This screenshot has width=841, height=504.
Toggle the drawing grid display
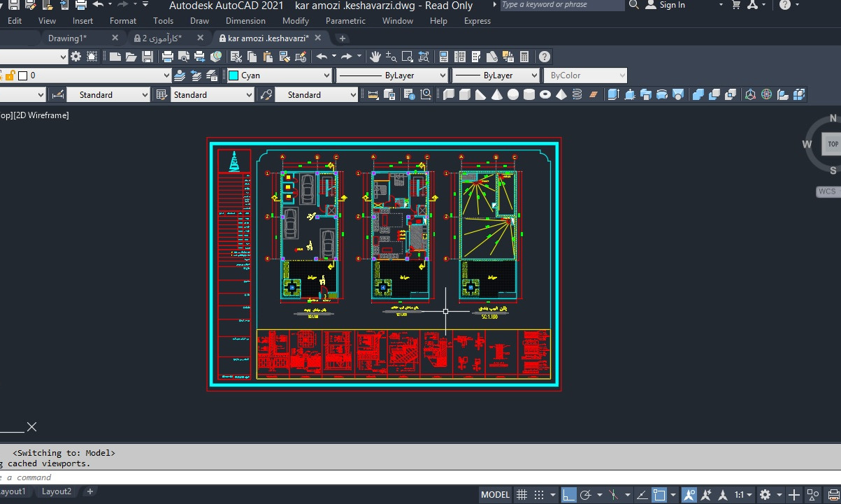point(521,495)
